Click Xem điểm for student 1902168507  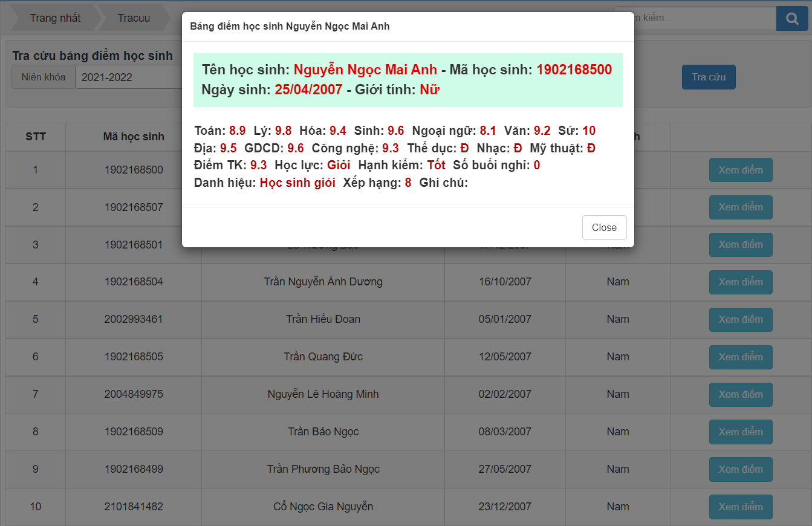pos(741,207)
